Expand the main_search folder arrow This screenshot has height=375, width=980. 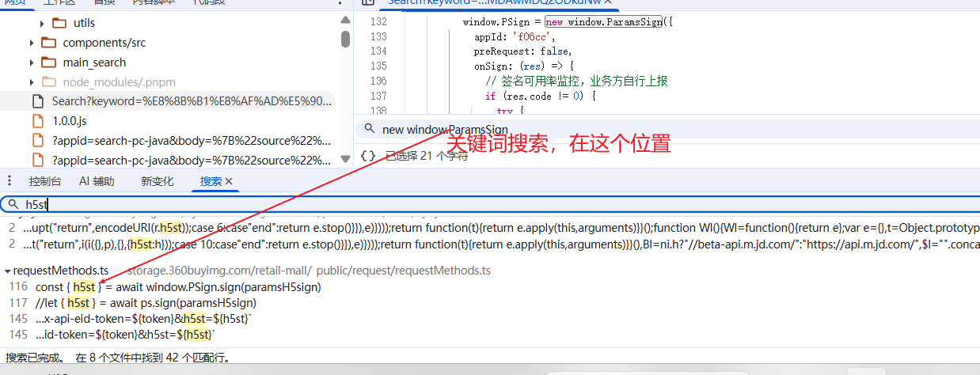pyautogui.click(x=32, y=62)
